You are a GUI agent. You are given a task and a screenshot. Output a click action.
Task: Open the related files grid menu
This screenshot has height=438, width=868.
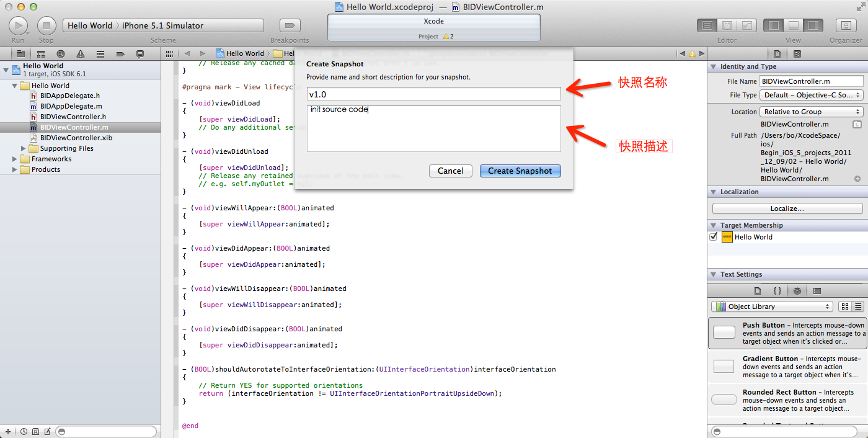coord(169,54)
